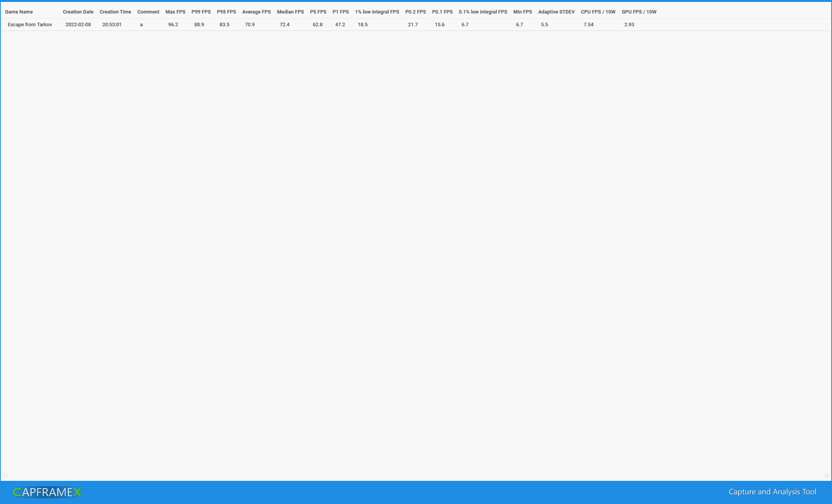832x504 pixels.
Task: Click the 7.54 CPU FPS / 10W value
Action: coord(588,25)
